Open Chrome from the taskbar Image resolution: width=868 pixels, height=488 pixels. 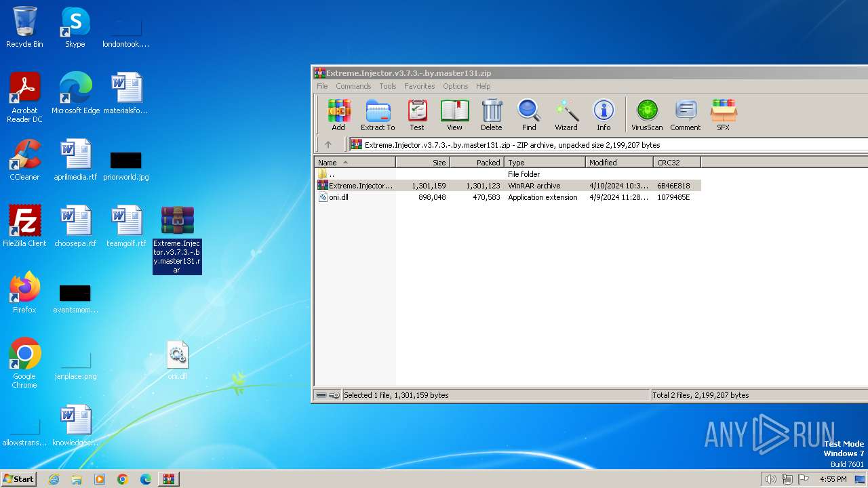(x=123, y=479)
